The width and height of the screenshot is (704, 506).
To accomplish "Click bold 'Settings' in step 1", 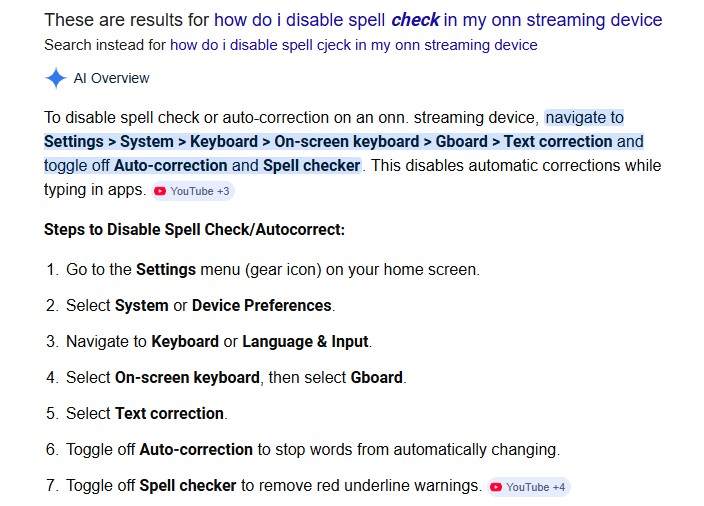I will [166, 269].
